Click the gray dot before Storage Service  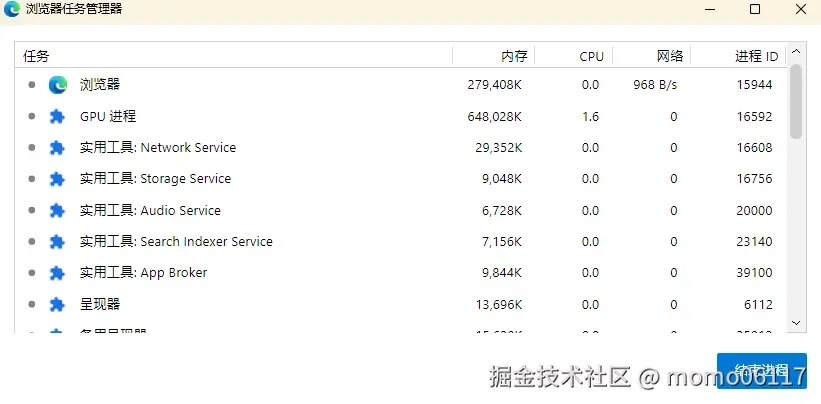point(32,179)
